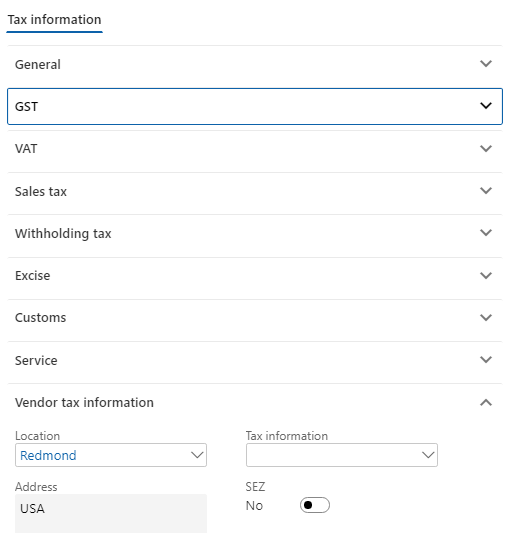
Task: Click the Customs section chevron
Action: (486, 317)
